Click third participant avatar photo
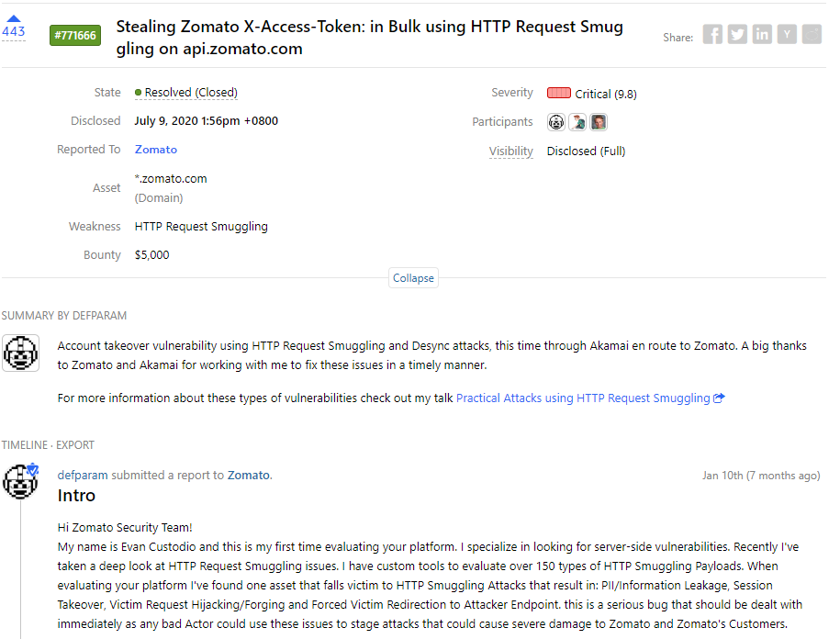The image size is (840, 639). tap(599, 122)
